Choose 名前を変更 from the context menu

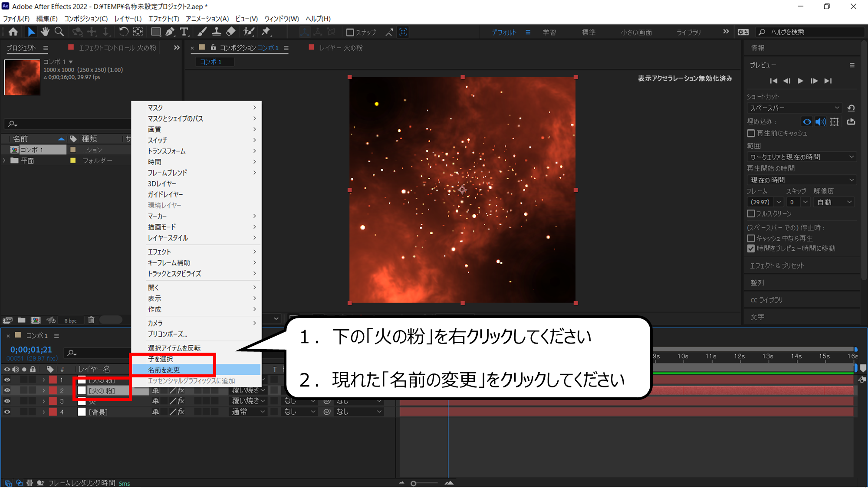tap(196, 370)
